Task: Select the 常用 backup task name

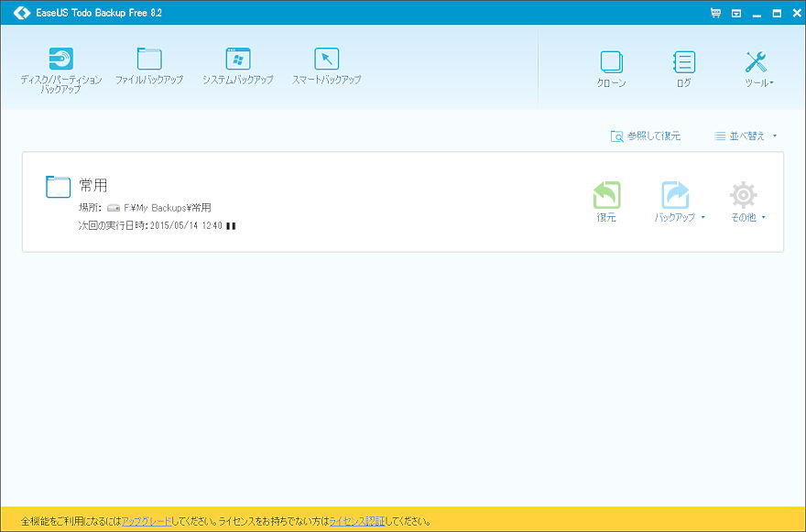Action: pos(93,186)
